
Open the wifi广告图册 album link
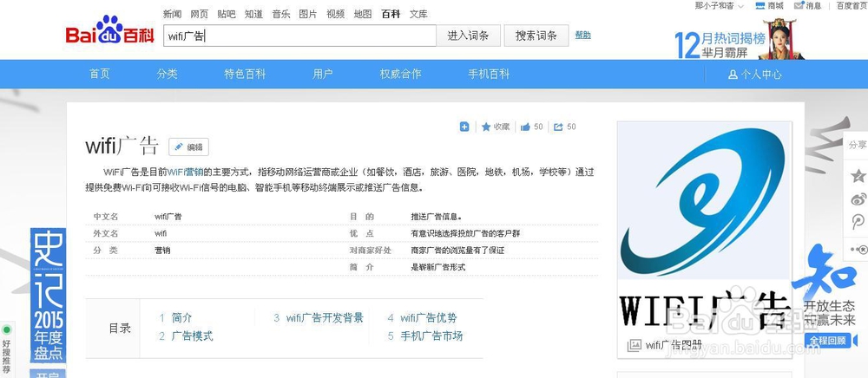674,345
